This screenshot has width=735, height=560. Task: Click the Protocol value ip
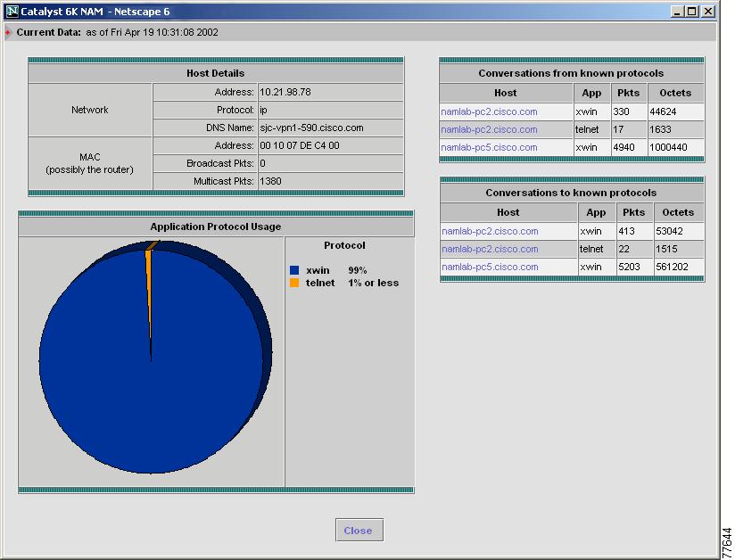[263, 110]
